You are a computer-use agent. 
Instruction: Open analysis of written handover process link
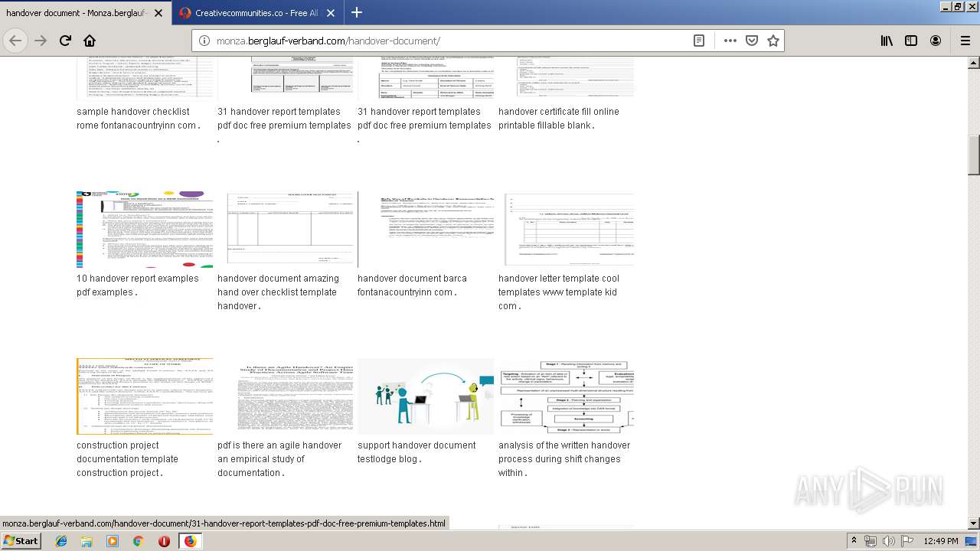point(564,459)
